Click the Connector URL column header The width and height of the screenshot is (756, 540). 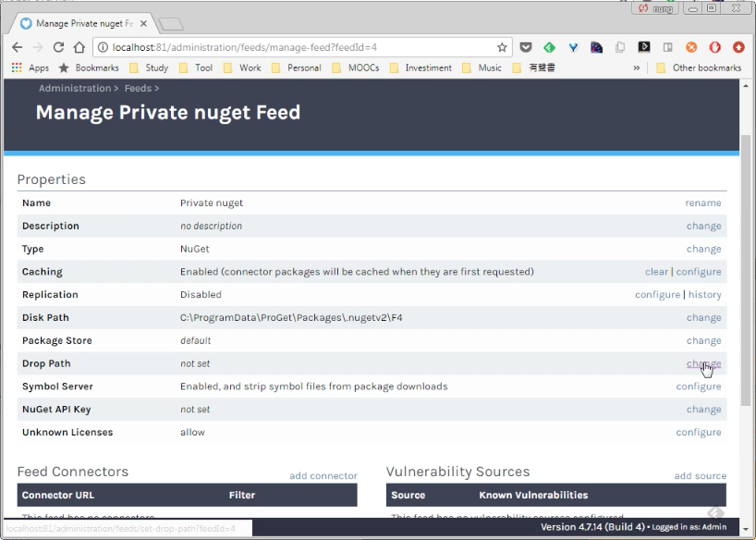coord(58,495)
